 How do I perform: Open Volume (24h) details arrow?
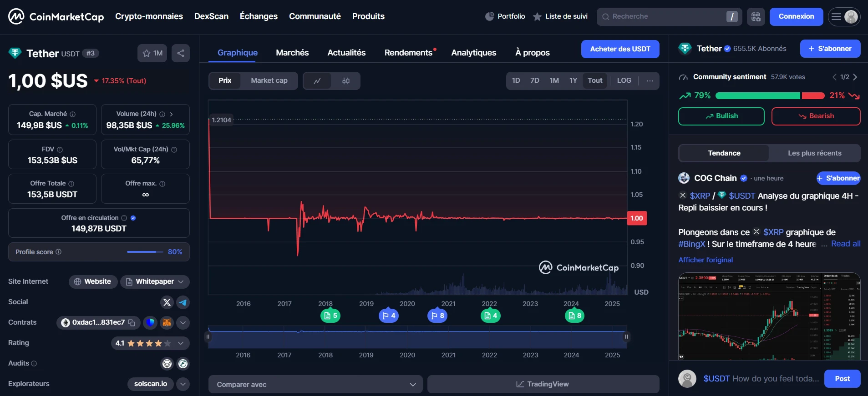pyautogui.click(x=171, y=114)
